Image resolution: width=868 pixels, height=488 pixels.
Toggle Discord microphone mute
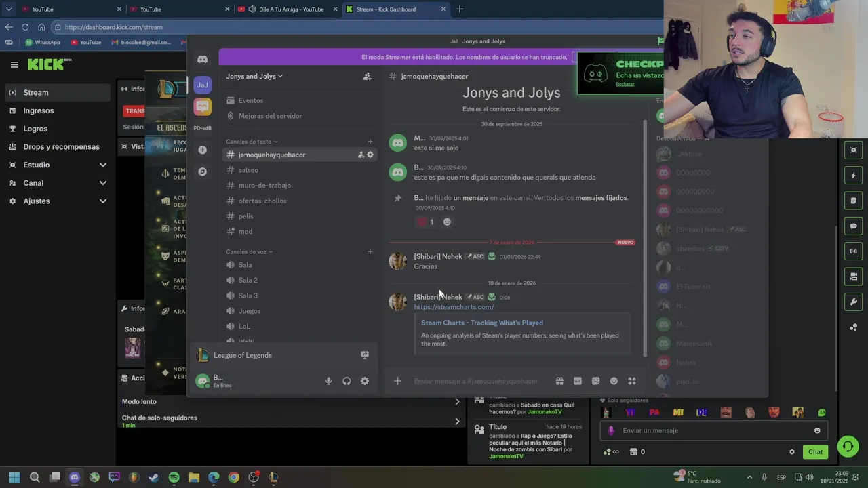(x=328, y=381)
